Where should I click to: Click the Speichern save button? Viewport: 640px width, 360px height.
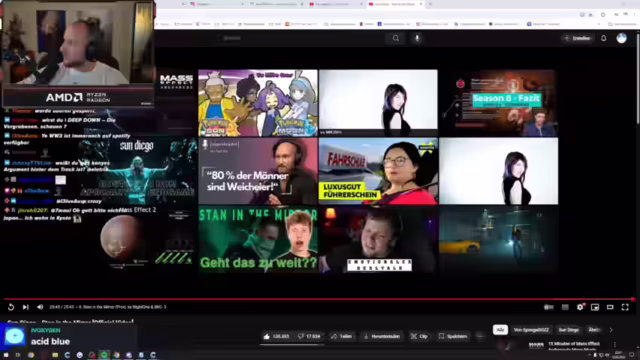pos(453,336)
